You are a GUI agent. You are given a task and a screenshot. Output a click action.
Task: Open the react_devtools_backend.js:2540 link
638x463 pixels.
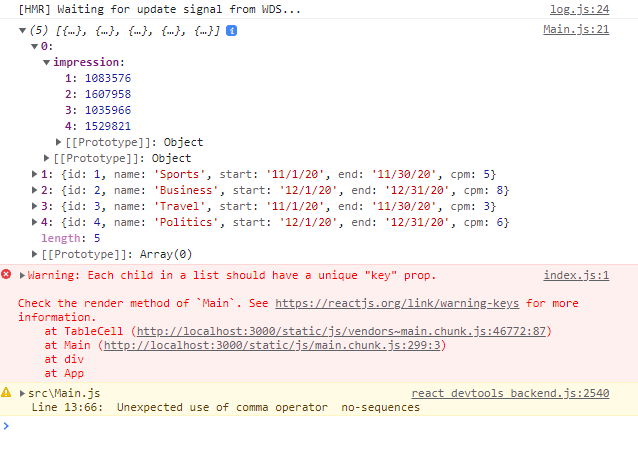click(510, 393)
